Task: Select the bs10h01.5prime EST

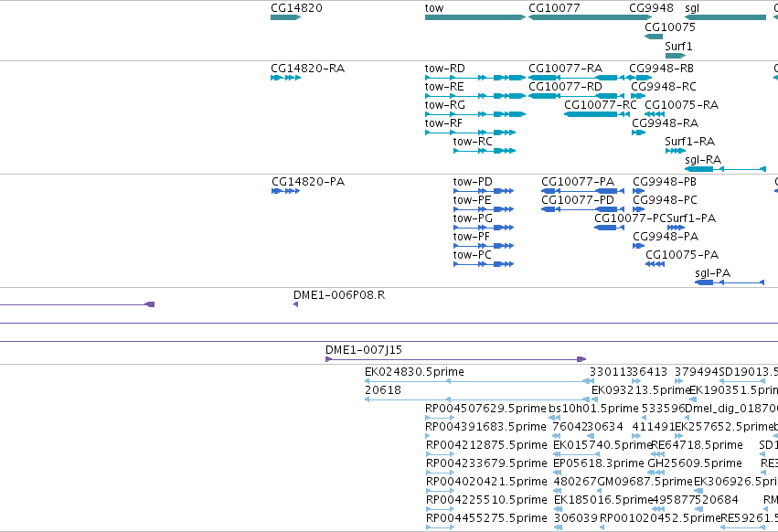Action: [555, 418]
